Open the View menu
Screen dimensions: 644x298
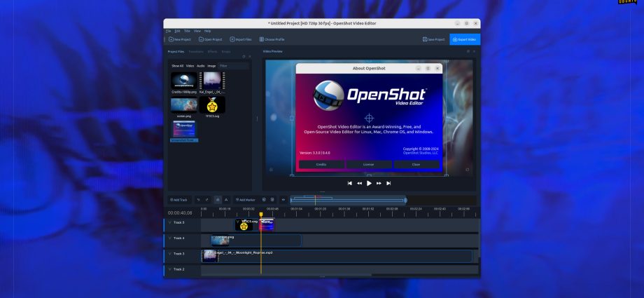pos(197,31)
